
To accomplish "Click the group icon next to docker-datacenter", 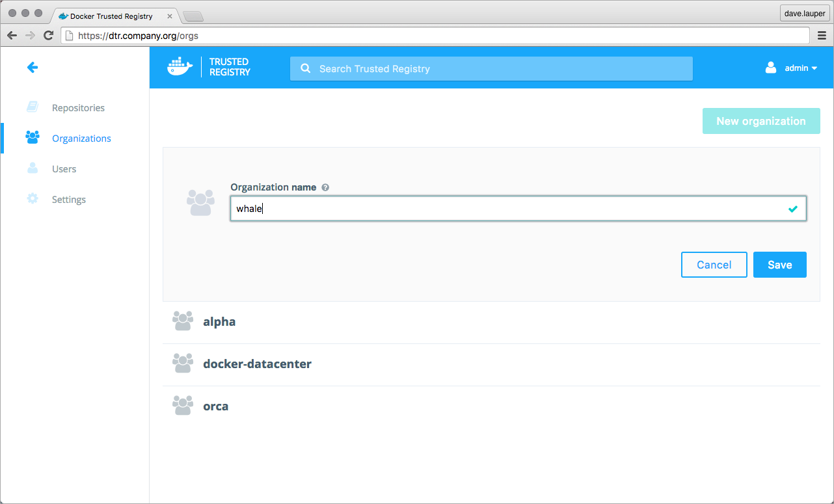I will (183, 364).
